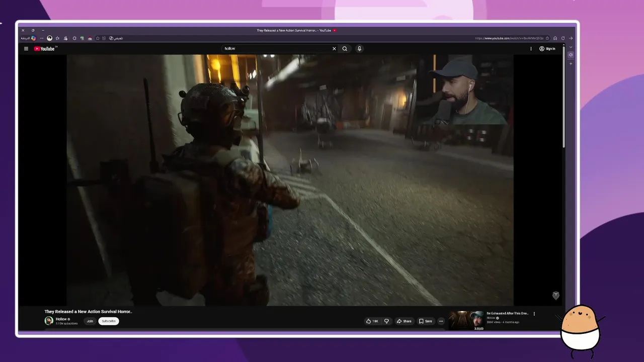Toggle the sidebar speaker icon
Image resolution: width=644 pixels, height=362 pixels.
(571, 55)
